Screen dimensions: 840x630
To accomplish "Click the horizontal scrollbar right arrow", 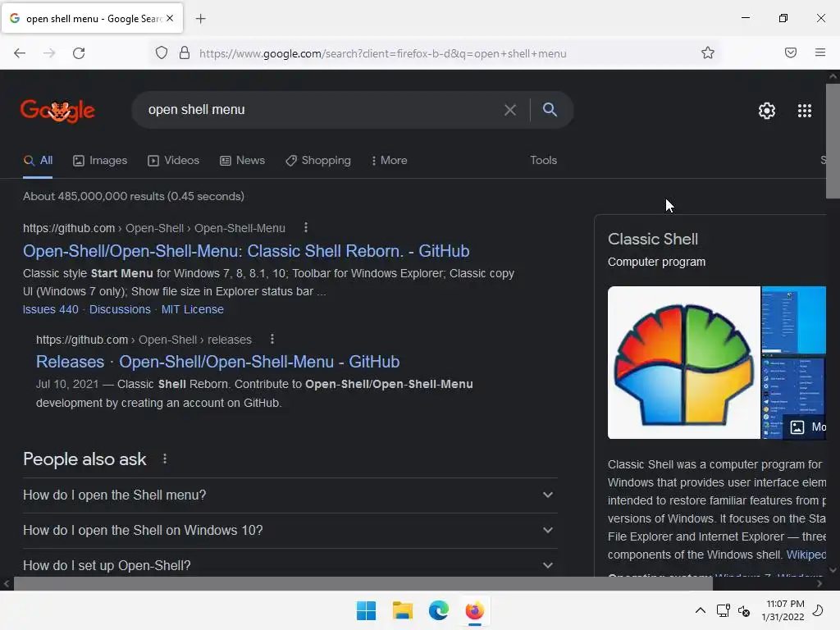I will (819, 583).
